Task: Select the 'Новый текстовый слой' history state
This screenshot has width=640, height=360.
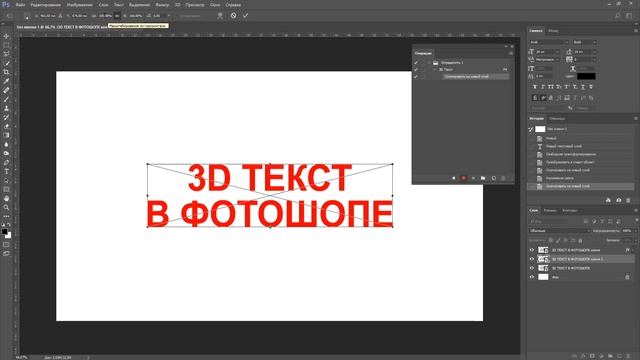Action: pyautogui.click(x=565, y=146)
